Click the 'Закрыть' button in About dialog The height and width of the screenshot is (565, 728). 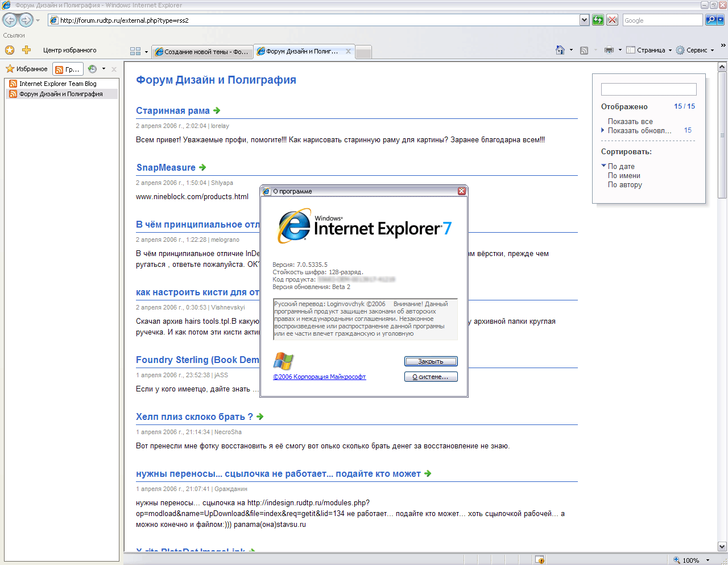tap(431, 361)
